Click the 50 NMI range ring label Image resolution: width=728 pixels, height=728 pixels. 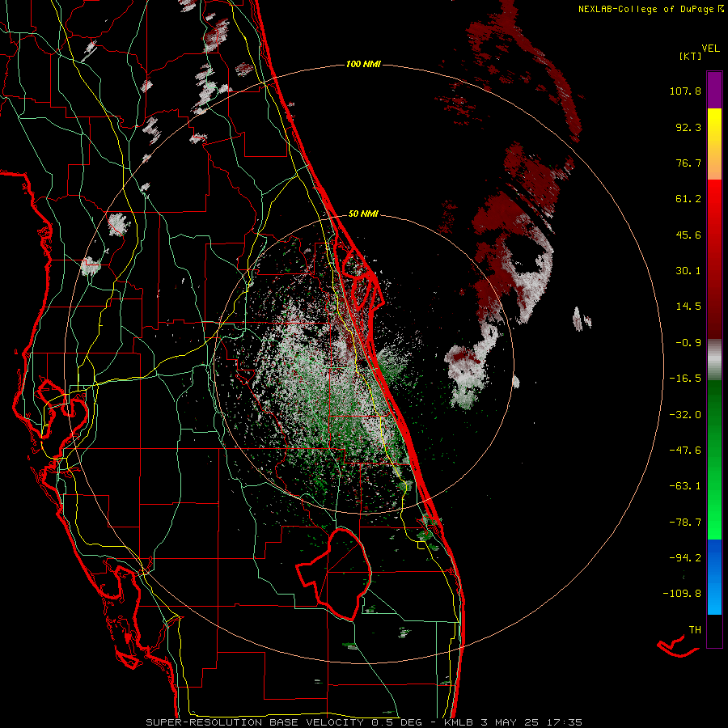point(363,214)
